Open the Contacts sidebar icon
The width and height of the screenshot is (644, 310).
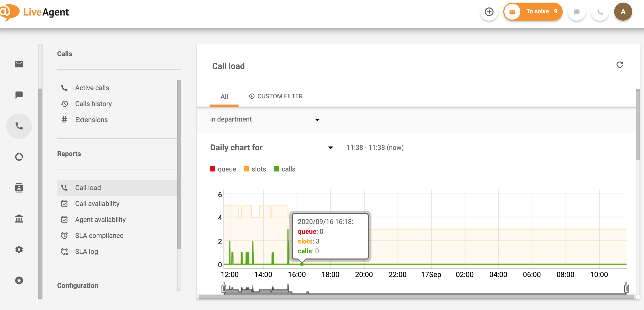point(19,188)
